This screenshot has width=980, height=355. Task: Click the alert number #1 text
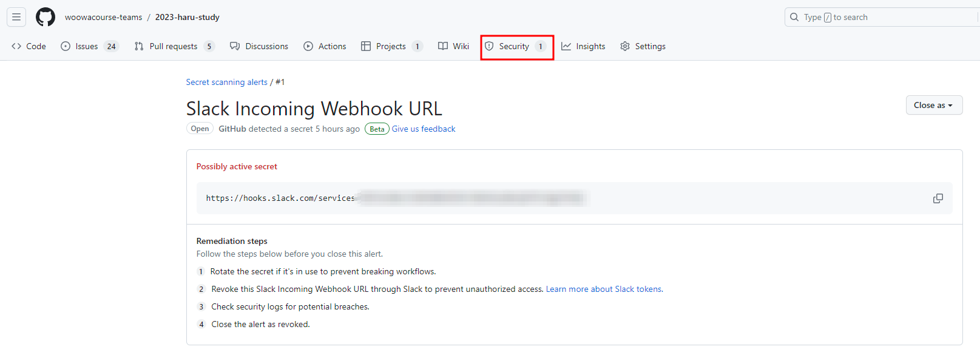[280, 82]
